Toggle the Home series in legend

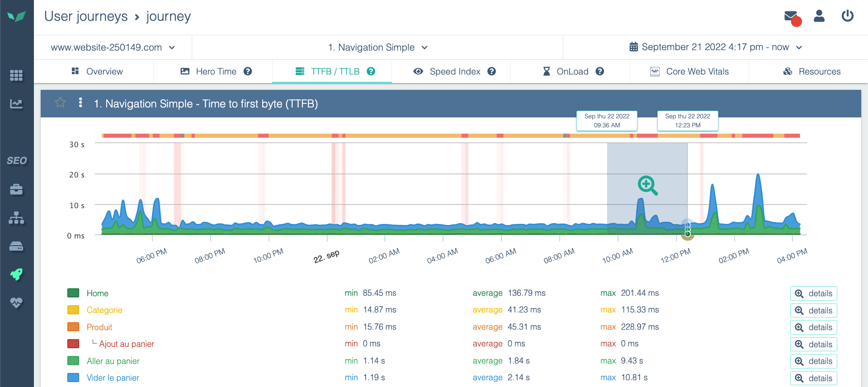click(97, 294)
